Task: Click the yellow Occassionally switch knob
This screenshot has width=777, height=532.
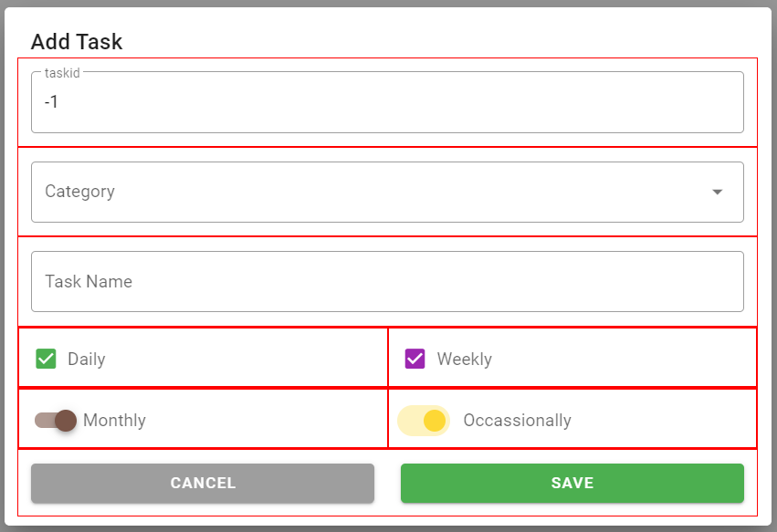Action: (x=435, y=421)
